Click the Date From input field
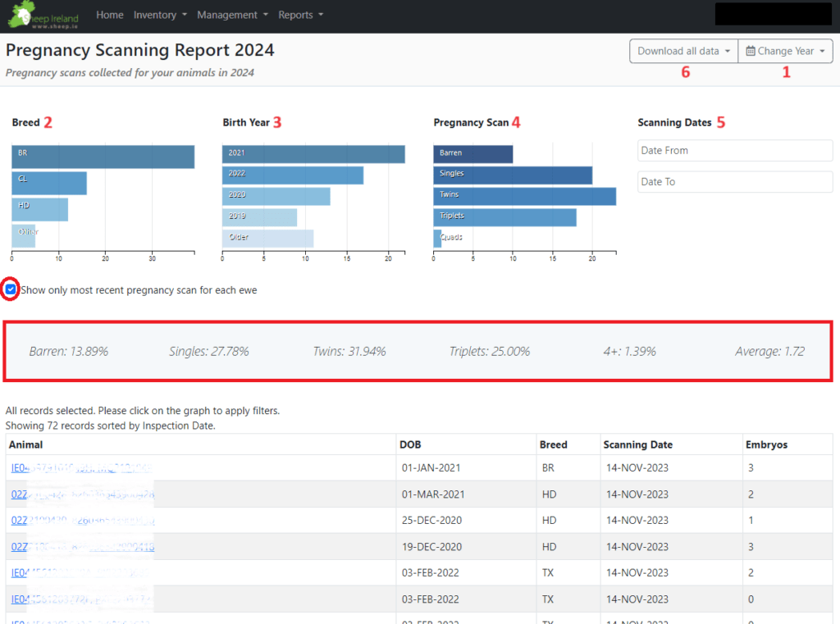The height and width of the screenshot is (624, 840). [735, 151]
